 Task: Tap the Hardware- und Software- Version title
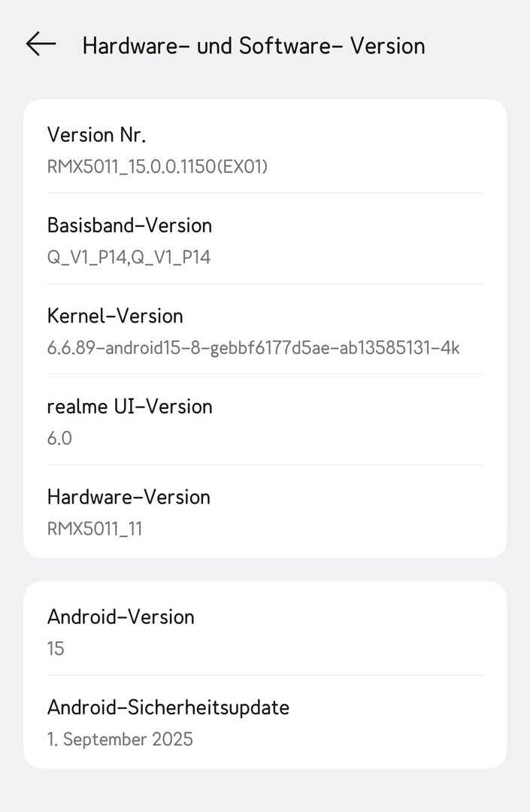253,46
